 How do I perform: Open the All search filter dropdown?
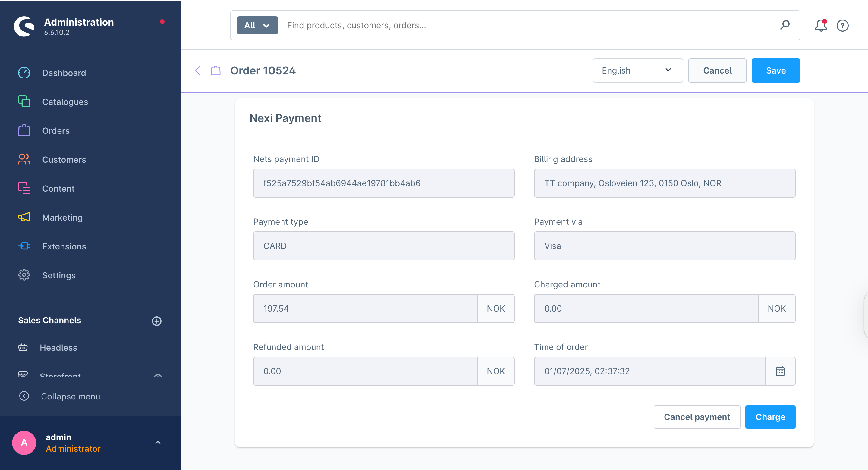click(x=257, y=25)
